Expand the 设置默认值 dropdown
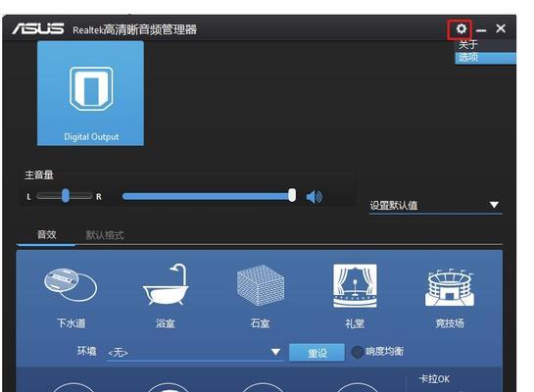 (436, 206)
